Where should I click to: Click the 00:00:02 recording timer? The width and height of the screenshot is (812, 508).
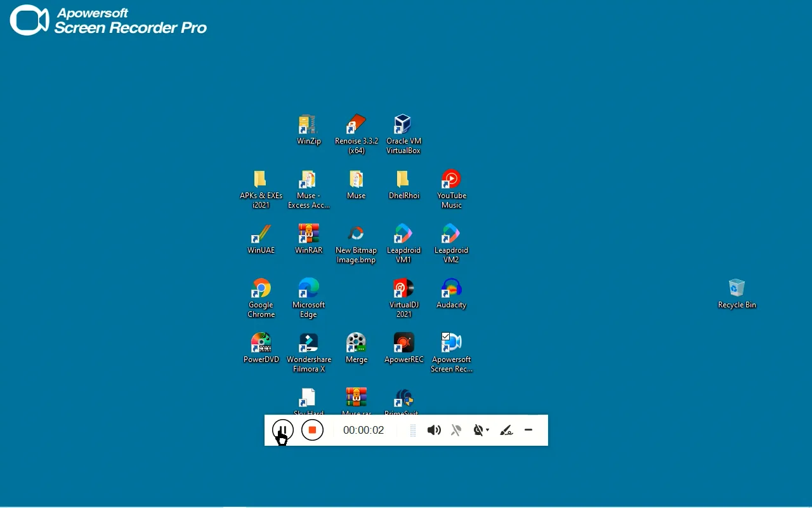(x=363, y=430)
